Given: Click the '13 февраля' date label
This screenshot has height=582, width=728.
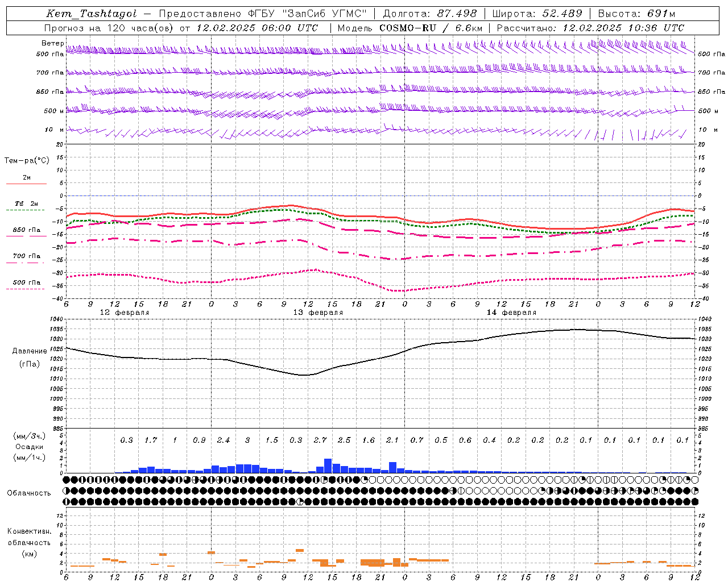Looking at the screenshot, I should (x=318, y=313).
